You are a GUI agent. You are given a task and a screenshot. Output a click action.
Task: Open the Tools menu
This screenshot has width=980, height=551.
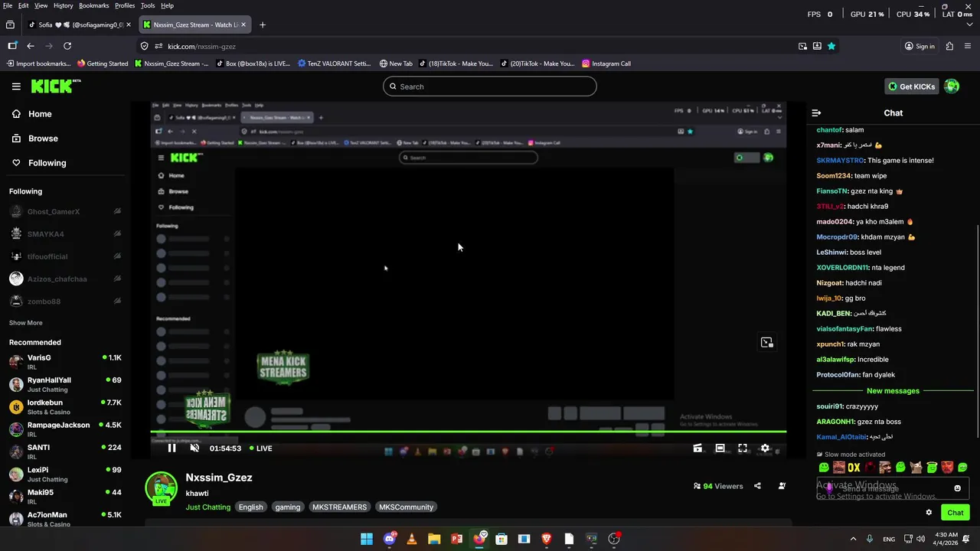tap(148, 5)
